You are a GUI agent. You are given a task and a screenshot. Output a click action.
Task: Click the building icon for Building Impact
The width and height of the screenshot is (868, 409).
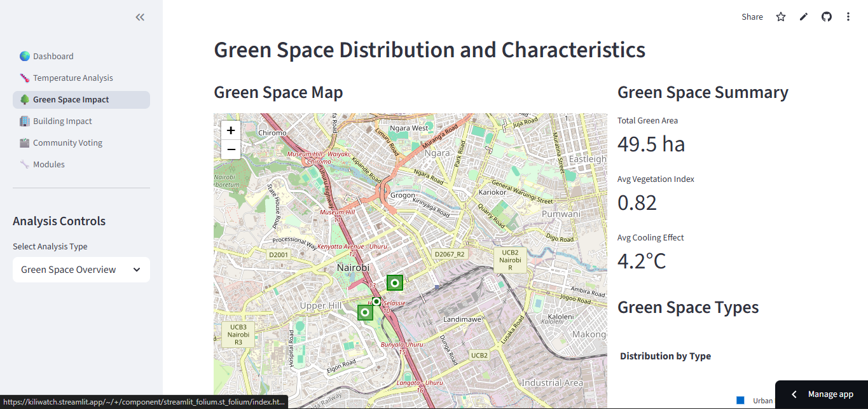[25, 121]
